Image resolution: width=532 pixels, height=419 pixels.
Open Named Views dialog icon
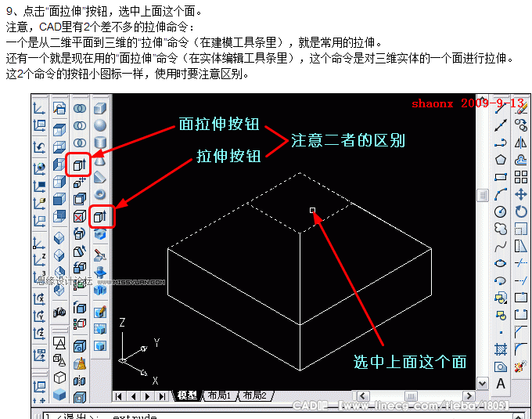(x=59, y=108)
